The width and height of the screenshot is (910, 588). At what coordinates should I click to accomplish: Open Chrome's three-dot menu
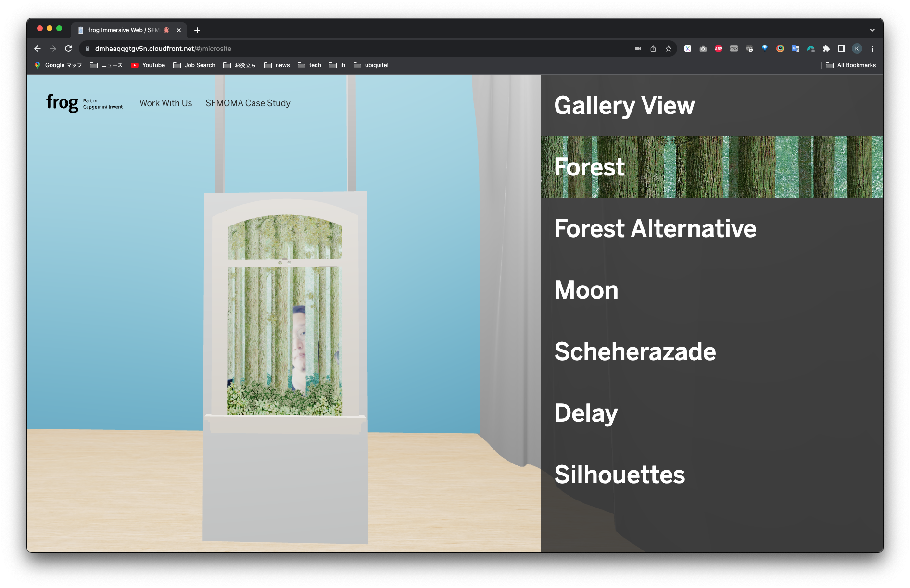point(872,49)
